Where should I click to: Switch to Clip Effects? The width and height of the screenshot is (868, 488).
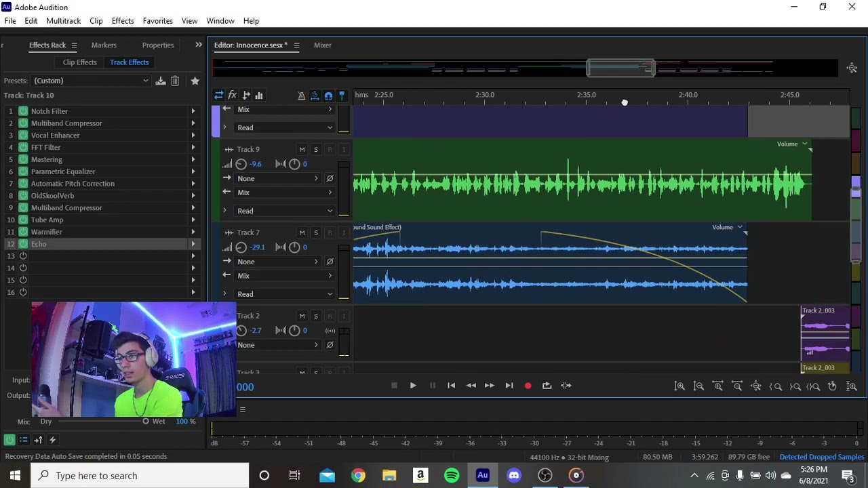point(80,62)
